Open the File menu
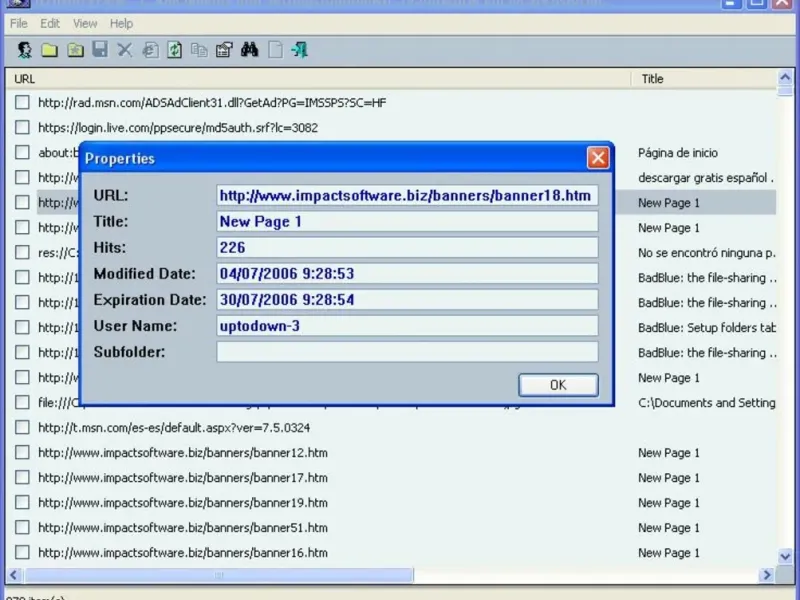 click(18, 23)
